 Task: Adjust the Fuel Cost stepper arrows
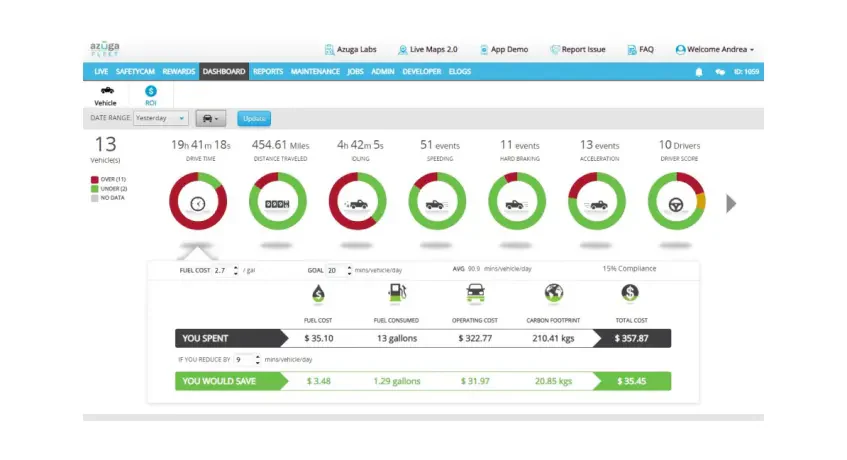pyautogui.click(x=236, y=270)
